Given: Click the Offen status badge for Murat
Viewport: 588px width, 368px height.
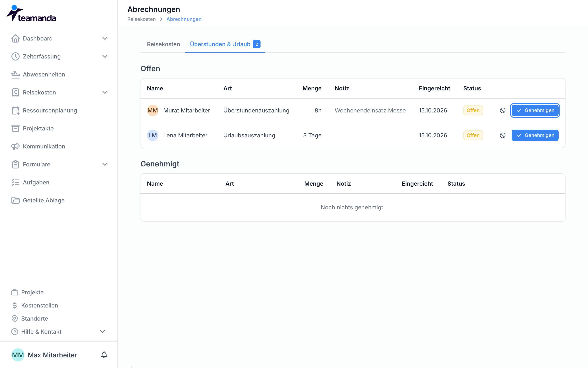Looking at the screenshot, I should click(473, 110).
